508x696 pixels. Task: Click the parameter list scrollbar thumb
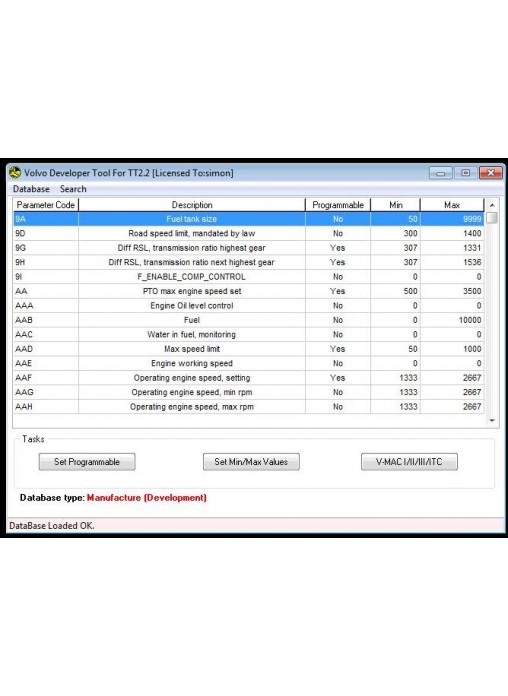point(492,218)
